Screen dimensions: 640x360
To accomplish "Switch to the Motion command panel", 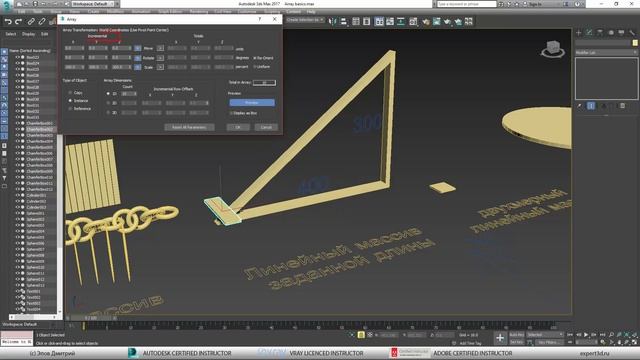I will point(611,32).
